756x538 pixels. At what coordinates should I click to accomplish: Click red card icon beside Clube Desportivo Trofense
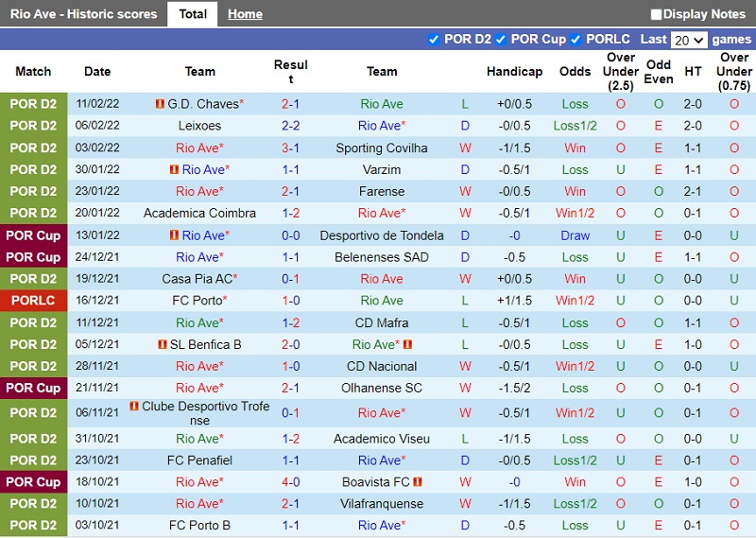click(x=134, y=407)
